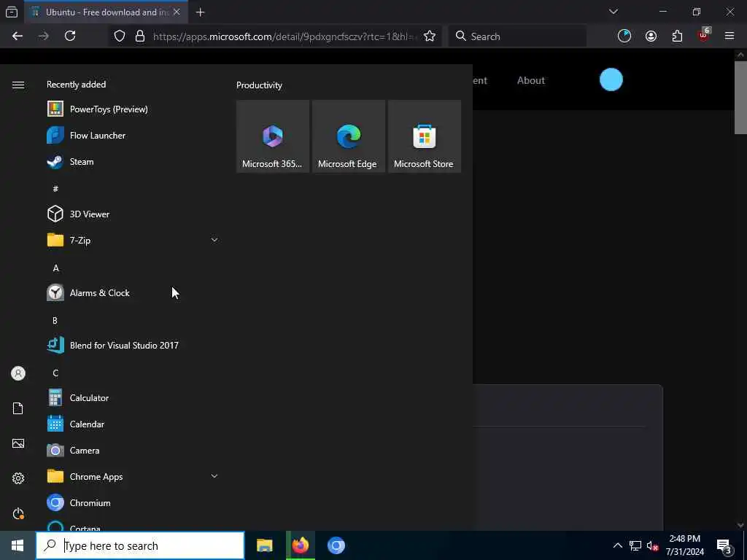
Task: Focus the taskbar search box
Action: click(x=140, y=545)
